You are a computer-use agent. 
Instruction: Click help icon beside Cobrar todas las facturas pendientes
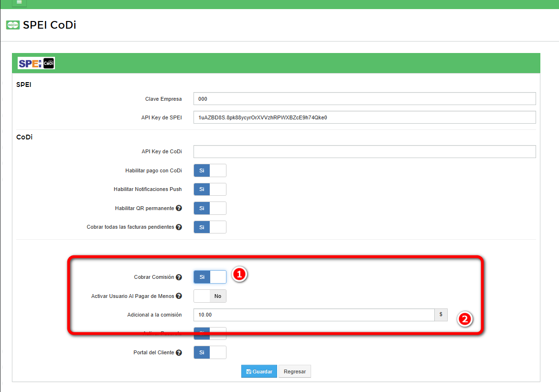[179, 227]
